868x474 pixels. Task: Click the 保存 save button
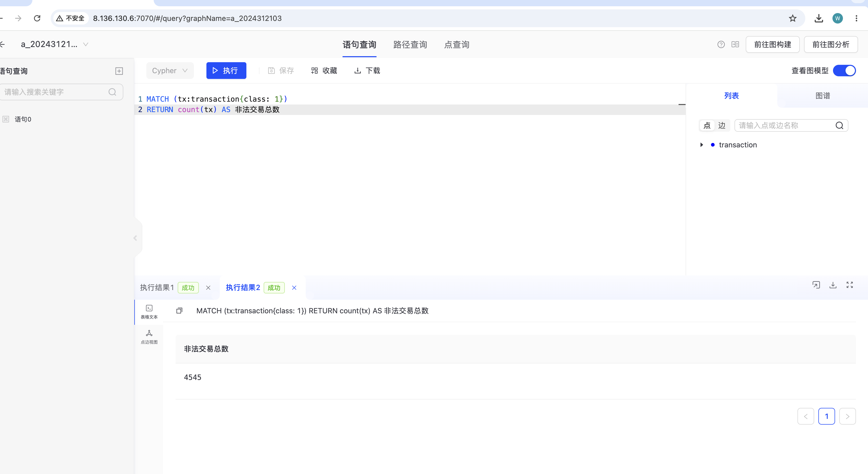pyautogui.click(x=281, y=71)
